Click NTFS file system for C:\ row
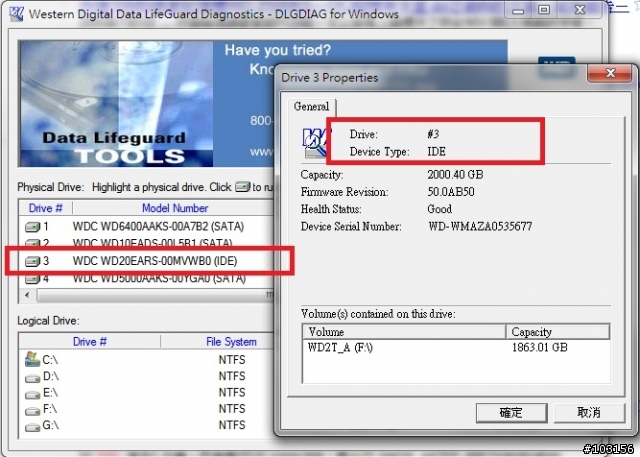 pyautogui.click(x=232, y=360)
